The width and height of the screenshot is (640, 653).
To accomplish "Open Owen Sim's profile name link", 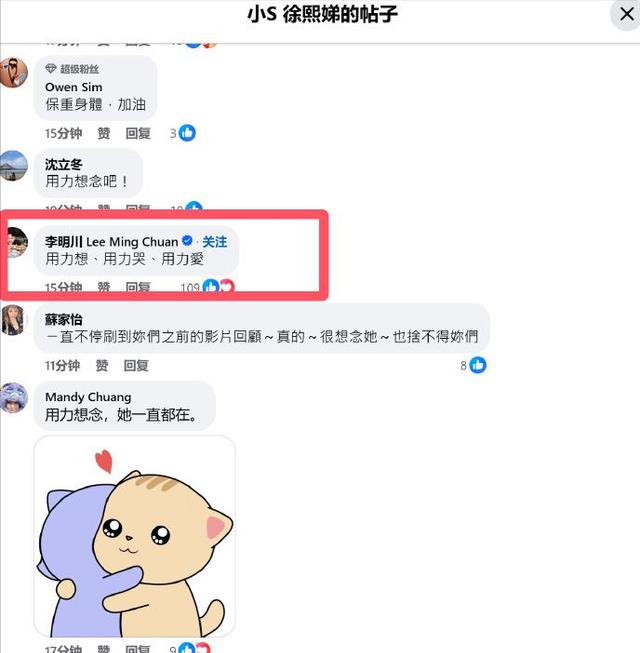I will point(74,87).
